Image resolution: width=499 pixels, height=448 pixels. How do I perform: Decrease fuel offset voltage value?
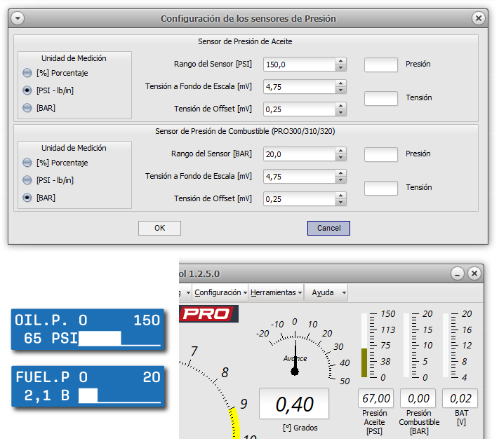point(340,202)
